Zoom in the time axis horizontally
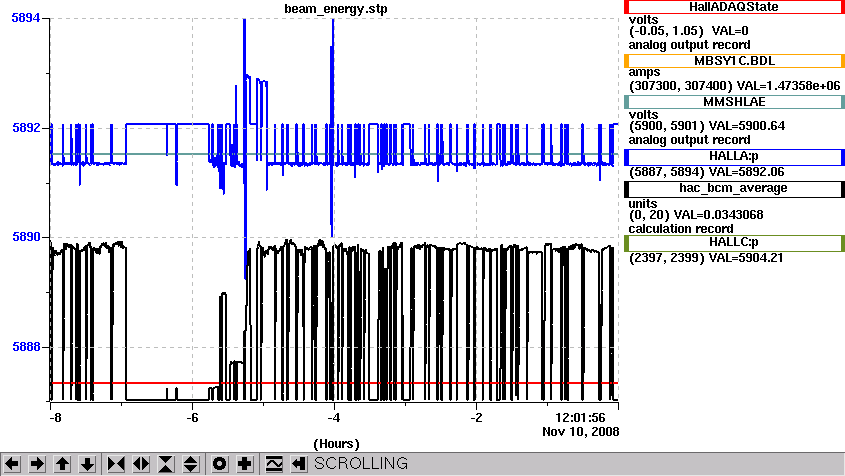The width and height of the screenshot is (845, 476). click(116, 464)
